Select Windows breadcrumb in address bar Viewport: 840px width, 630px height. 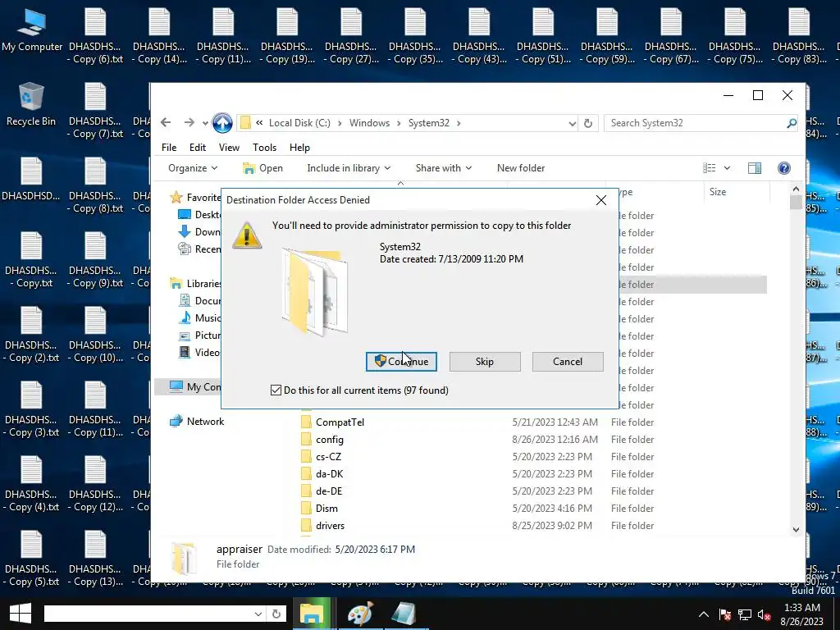[370, 123]
